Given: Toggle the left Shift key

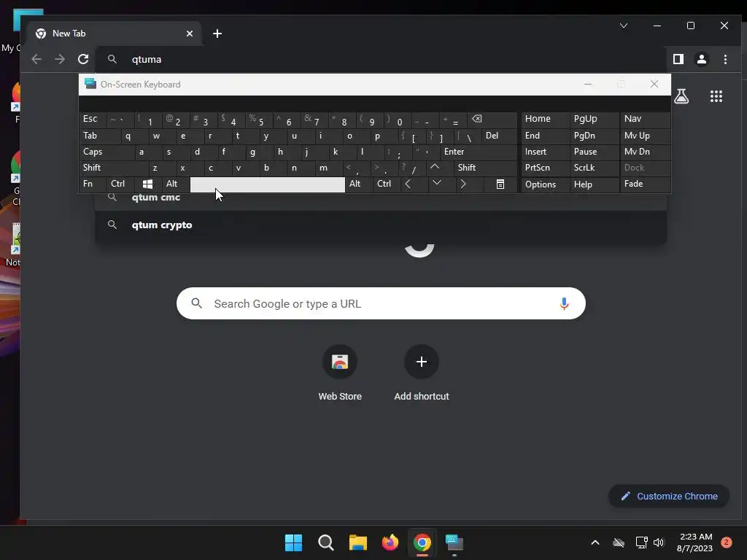Looking at the screenshot, I should coord(114,168).
